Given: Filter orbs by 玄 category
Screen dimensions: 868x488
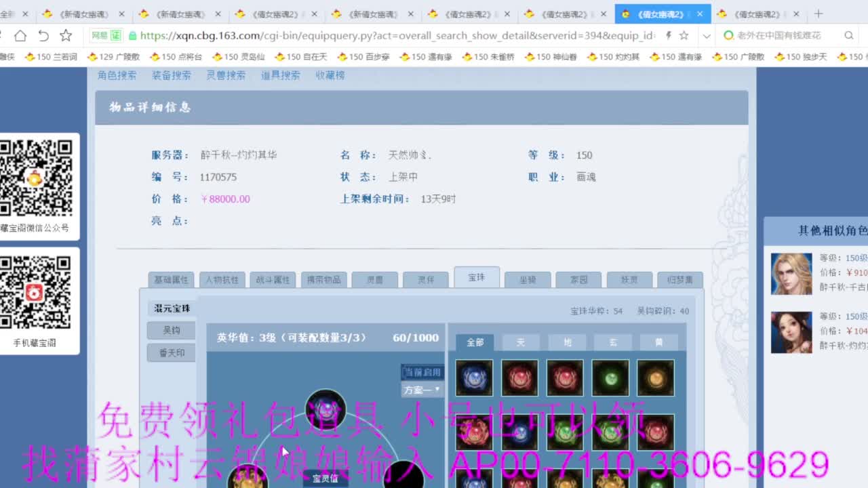Looking at the screenshot, I should point(612,342).
